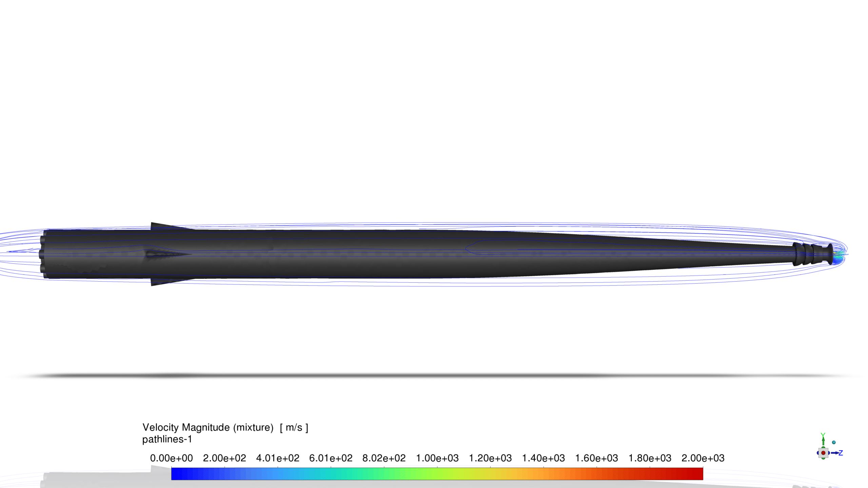The image size is (868, 488).
Task: Click the green Y letter label on triad
Action: [x=823, y=435]
